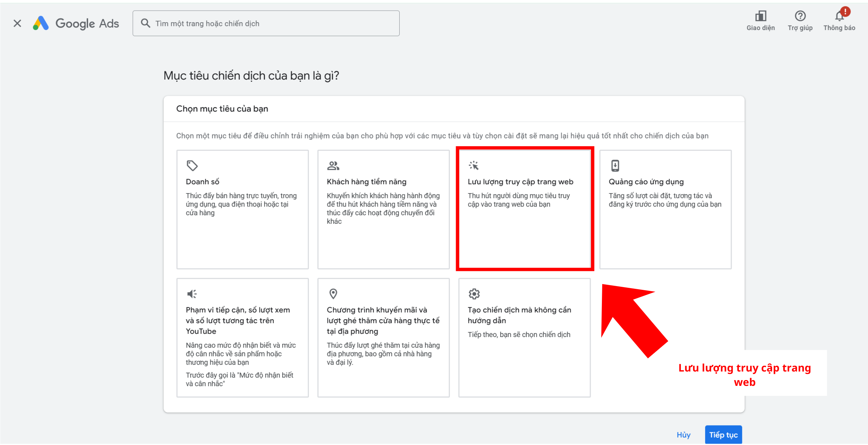Choose Tạo chiến dịch mà không cần hướng dẫn

[x=524, y=338]
